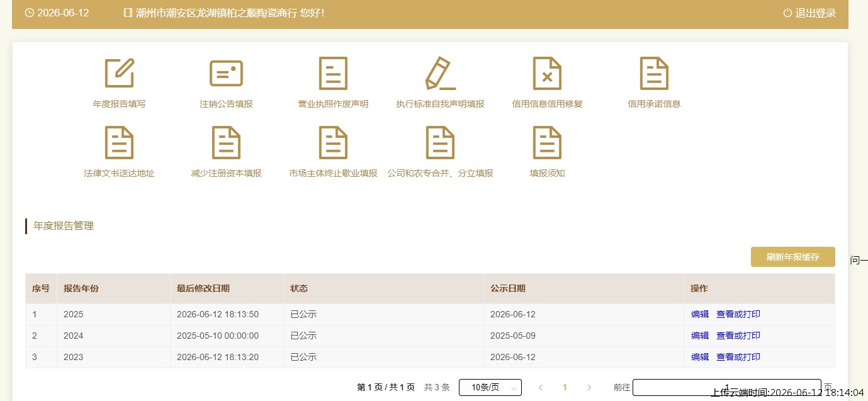View or print the 2024 report
The height and width of the screenshot is (401, 868).
(x=738, y=336)
